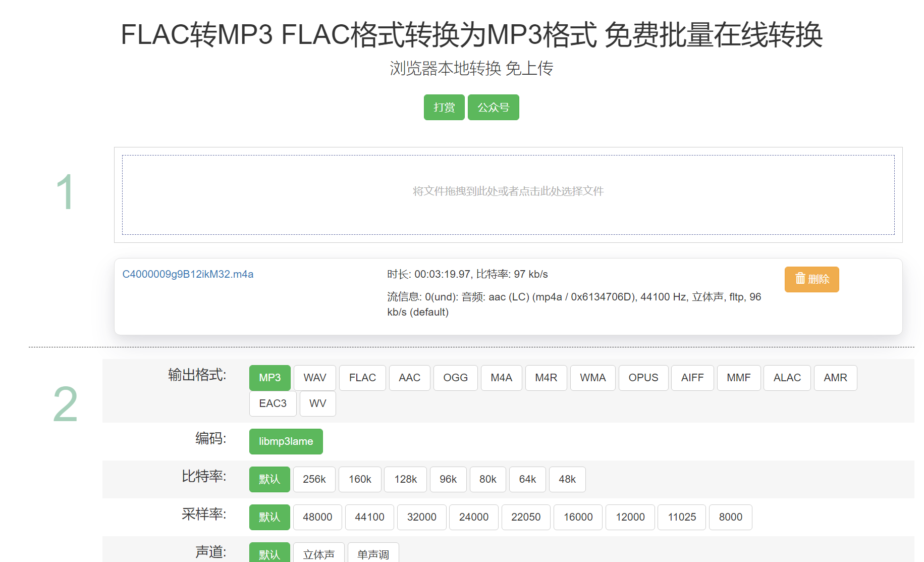Set sample rate to 8000
This screenshot has width=924, height=562.
[x=730, y=517]
